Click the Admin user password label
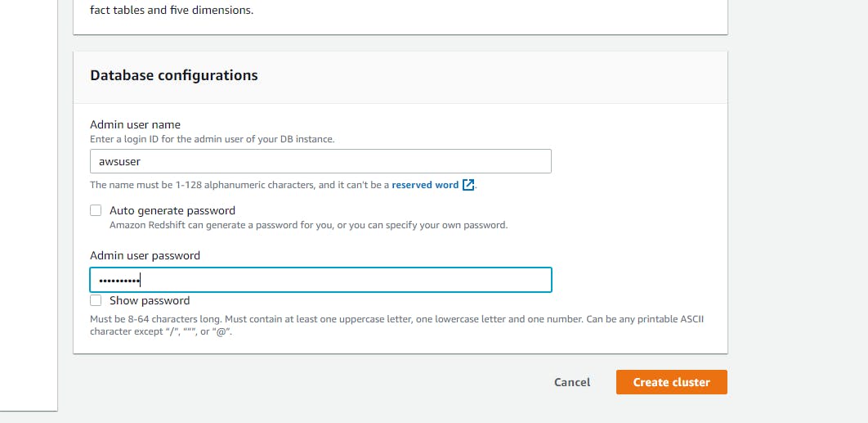 (145, 255)
